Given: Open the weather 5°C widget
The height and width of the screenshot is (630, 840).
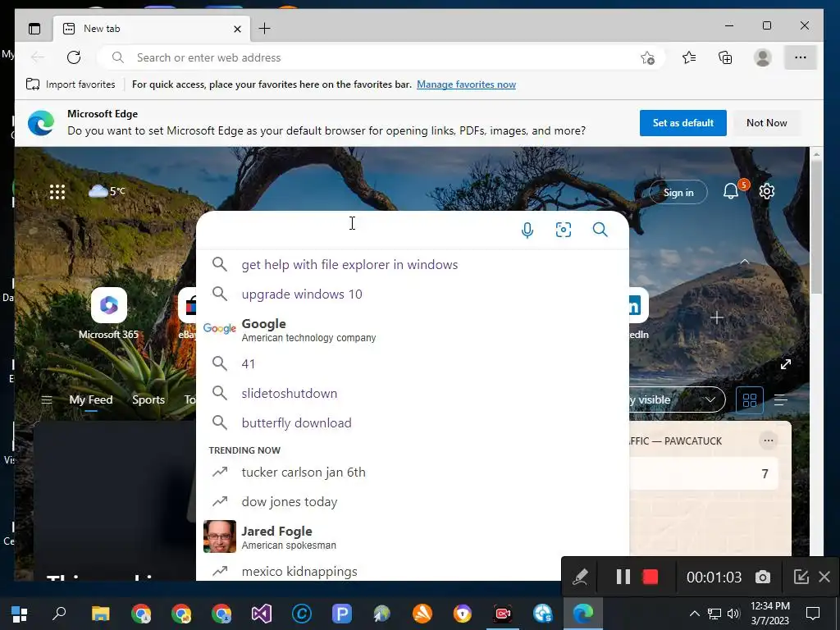Looking at the screenshot, I should click(x=107, y=190).
